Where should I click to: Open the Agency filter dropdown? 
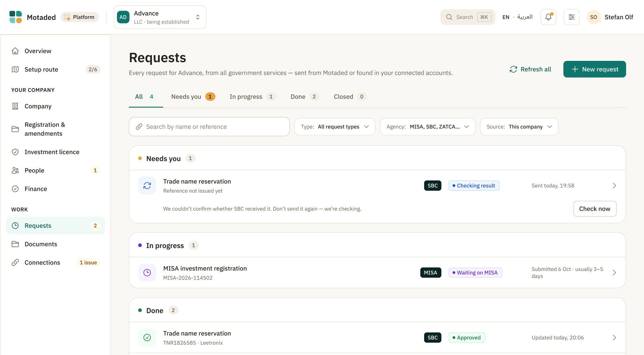click(x=428, y=127)
